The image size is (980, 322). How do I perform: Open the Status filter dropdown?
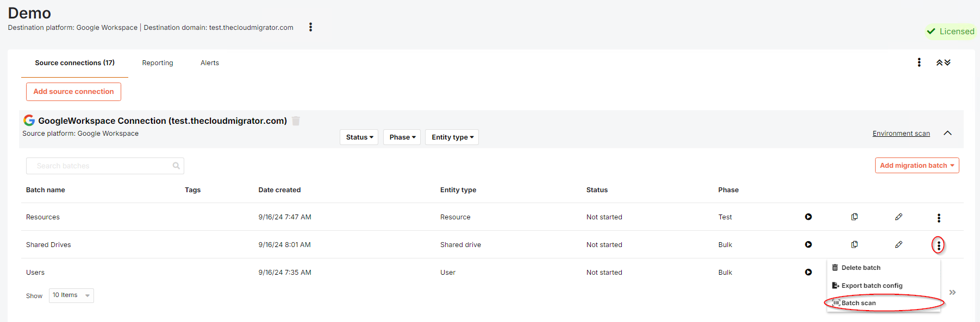tap(359, 137)
